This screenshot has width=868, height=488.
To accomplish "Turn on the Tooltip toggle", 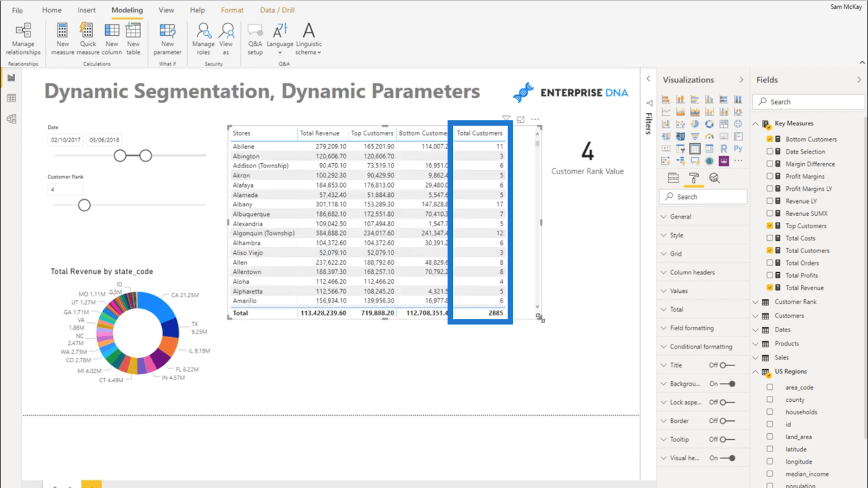I will (x=727, y=439).
